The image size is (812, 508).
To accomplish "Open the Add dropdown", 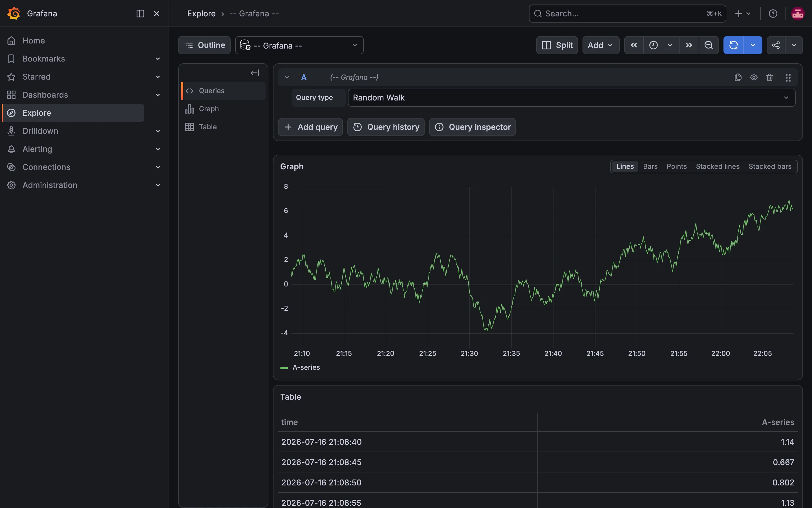I will tap(601, 45).
